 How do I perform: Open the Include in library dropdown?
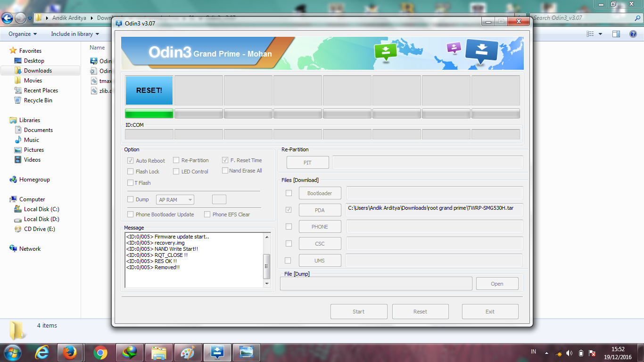[75, 34]
